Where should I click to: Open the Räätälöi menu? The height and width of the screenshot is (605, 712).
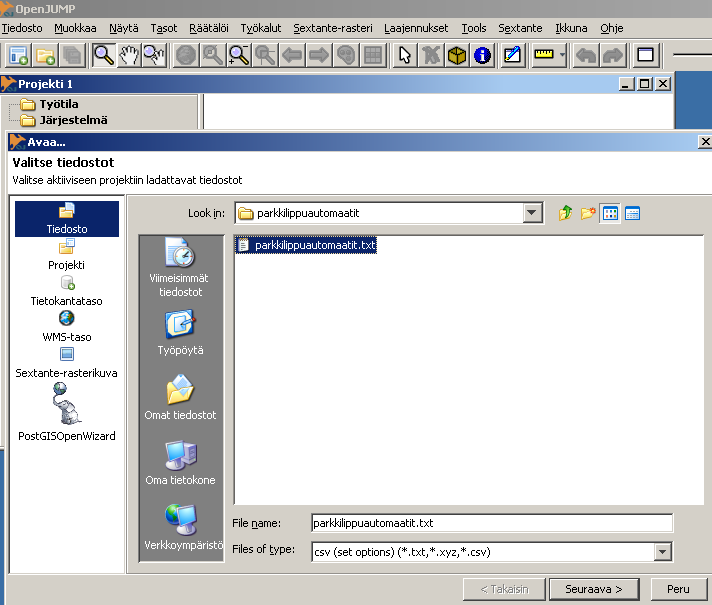pyautogui.click(x=209, y=28)
